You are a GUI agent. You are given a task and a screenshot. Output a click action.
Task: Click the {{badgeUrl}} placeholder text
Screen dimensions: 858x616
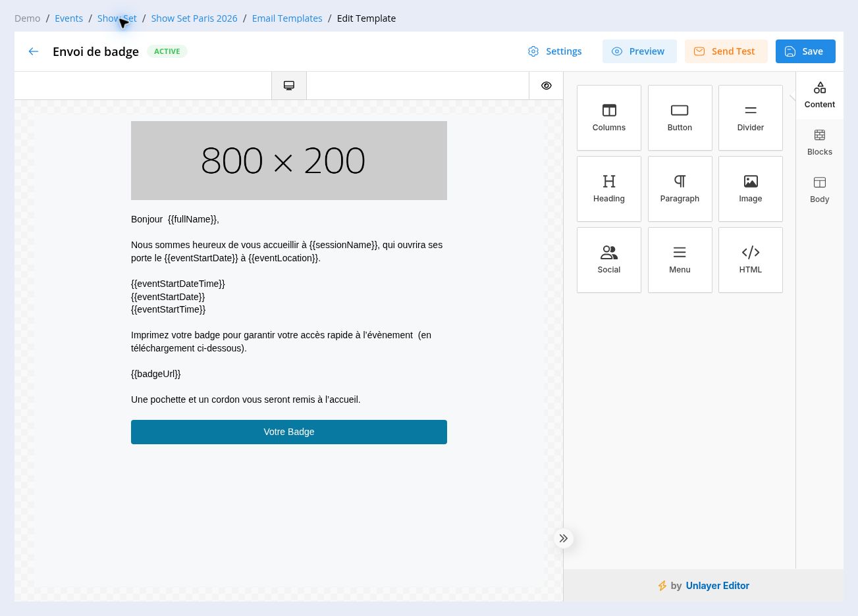(x=156, y=374)
